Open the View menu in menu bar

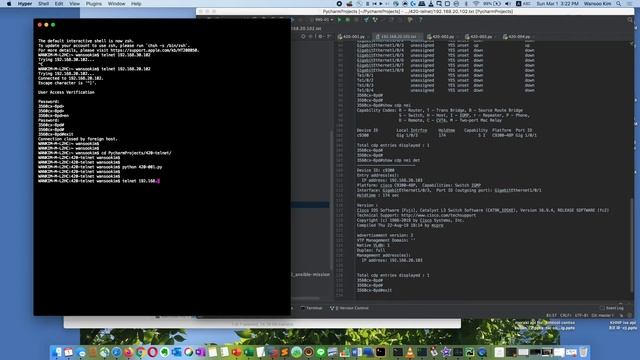point(75,4)
